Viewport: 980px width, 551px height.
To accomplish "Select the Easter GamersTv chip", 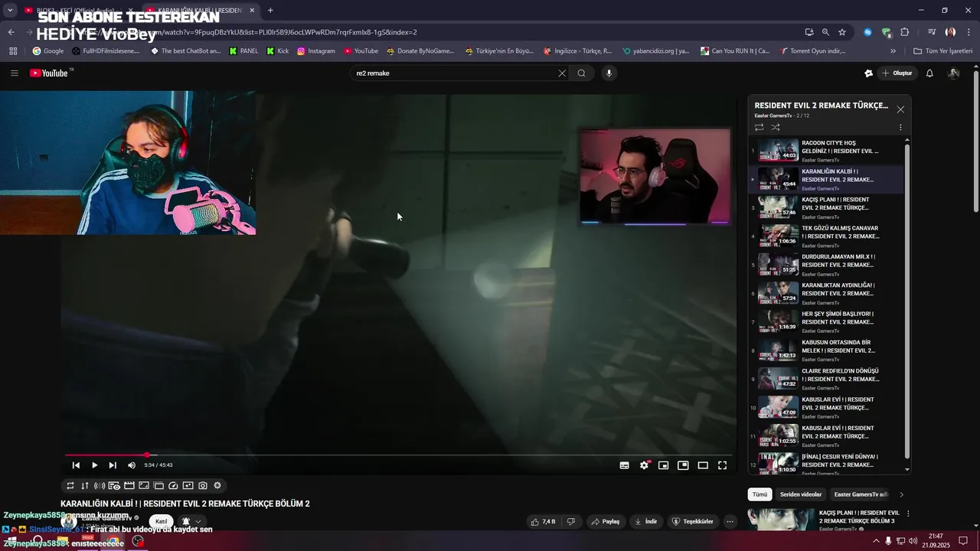I will tap(861, 494).
